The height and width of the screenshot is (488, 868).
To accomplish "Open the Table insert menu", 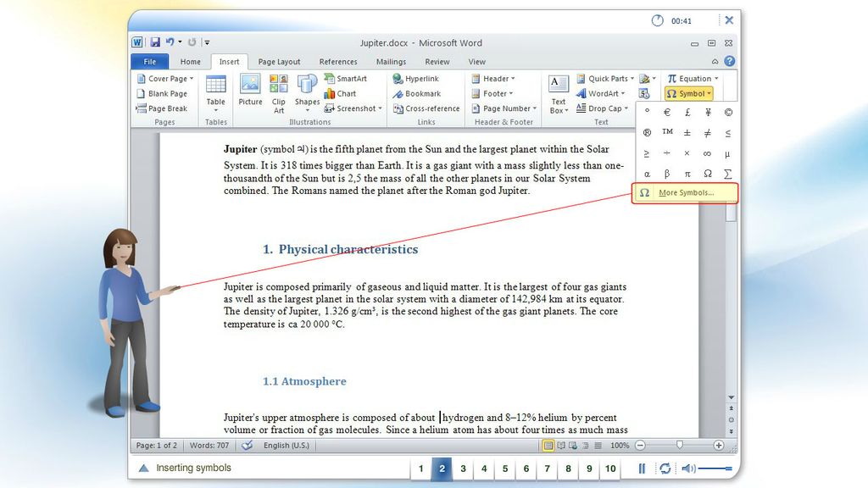I will pyautogui.click(x=216, y=93).
